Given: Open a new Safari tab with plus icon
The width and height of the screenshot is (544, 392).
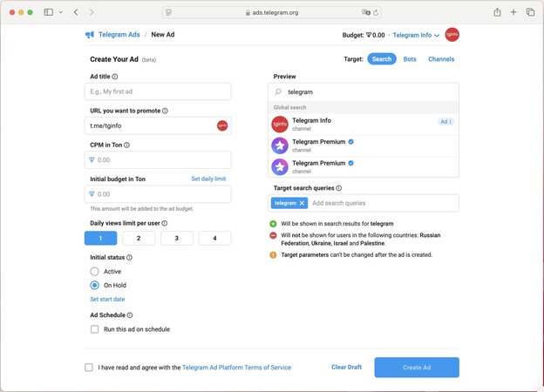Looking at the screenshot, I should pos(513,12).
